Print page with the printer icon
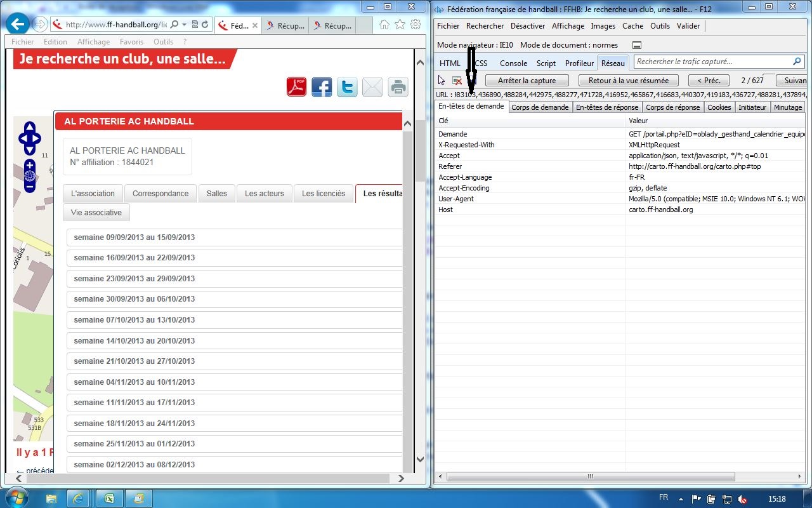The height and width of the screenshot is (508, 812). tap(398, 86)
